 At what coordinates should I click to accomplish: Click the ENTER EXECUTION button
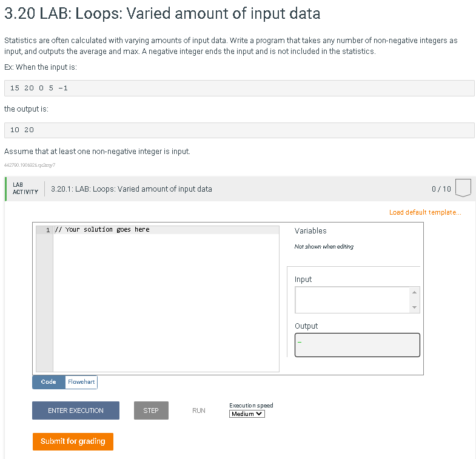point(76,410)
